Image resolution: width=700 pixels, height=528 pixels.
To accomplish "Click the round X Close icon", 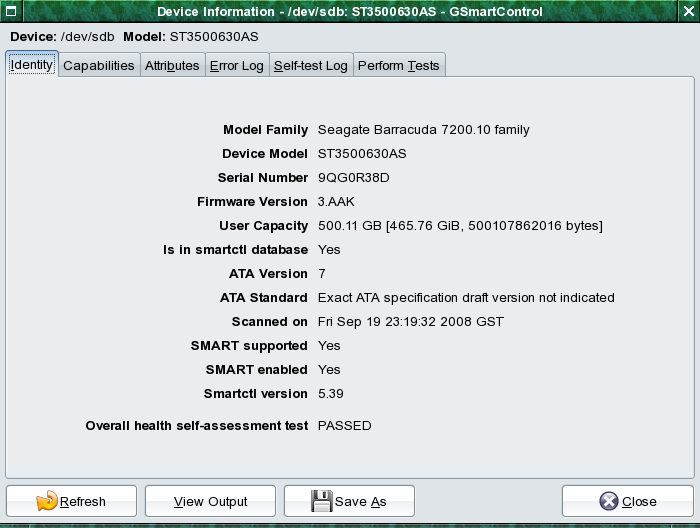I will click(x=609, y=501).
